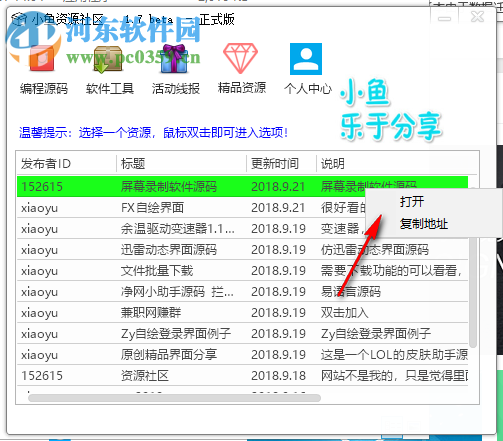Sort by the 发布者ID column header

tap(66, 163)
